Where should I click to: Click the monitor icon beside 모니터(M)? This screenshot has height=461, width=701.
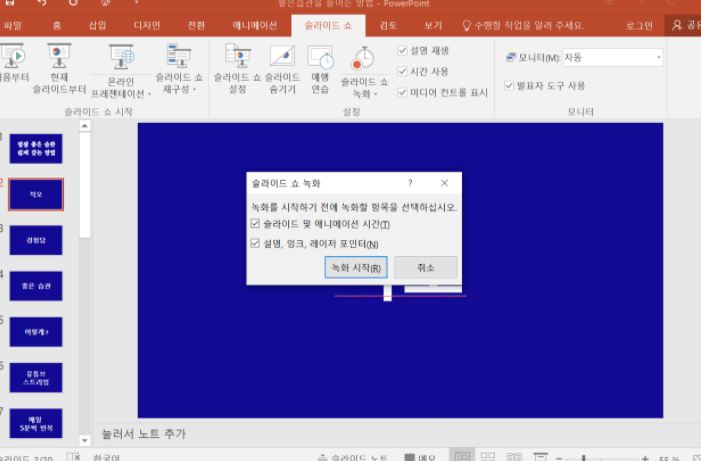pos(511,57)
